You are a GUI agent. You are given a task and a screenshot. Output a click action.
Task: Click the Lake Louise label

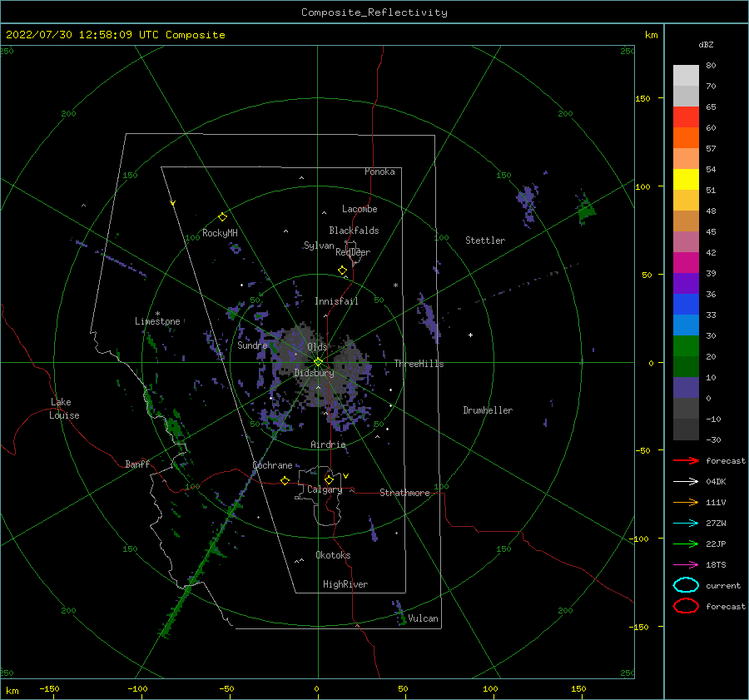(x=64, y=409)
